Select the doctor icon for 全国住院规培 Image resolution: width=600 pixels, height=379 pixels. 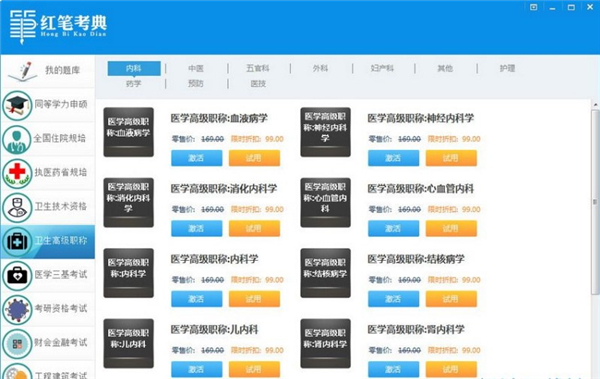pos(17,140)
